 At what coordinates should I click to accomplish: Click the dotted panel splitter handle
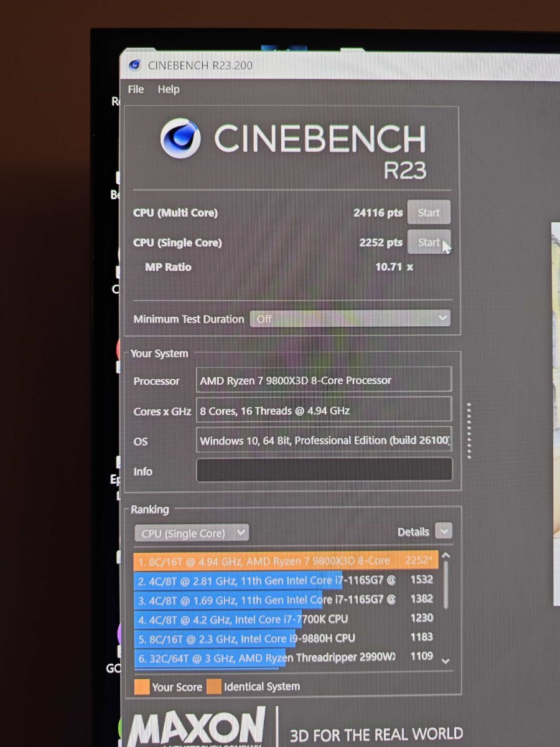click(x=469, y=430)
